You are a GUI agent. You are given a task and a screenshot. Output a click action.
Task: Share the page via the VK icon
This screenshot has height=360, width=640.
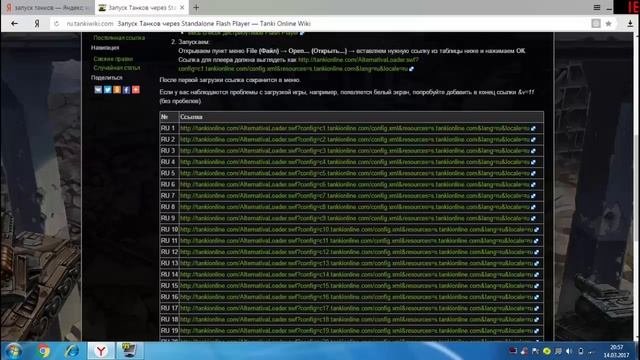[x=98, y=89]
